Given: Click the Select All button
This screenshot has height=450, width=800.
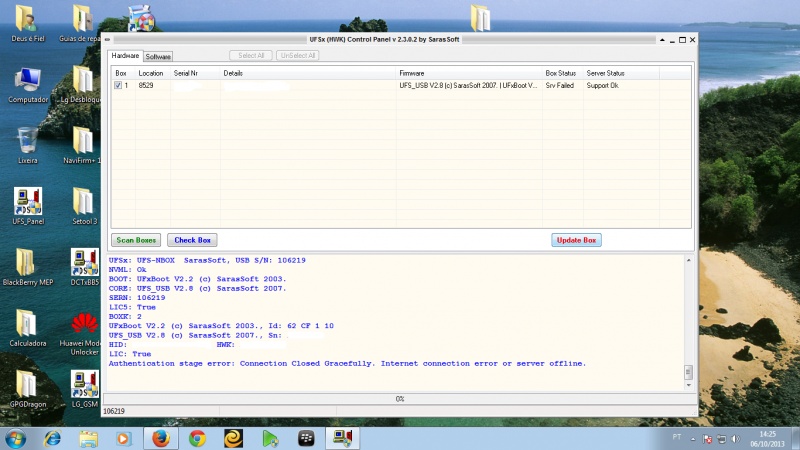Looking at the screenshot, I should coord(251,55).
